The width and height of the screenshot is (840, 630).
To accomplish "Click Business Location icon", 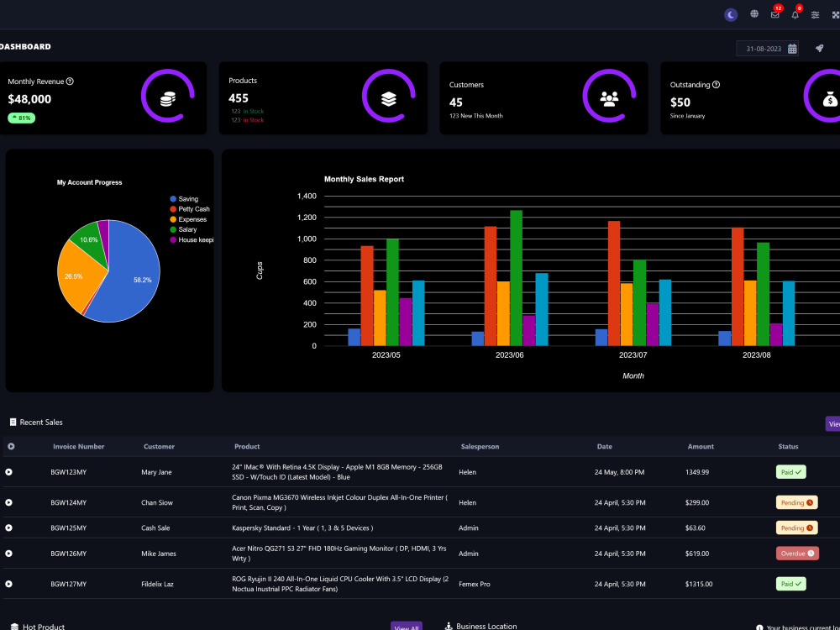I will (449, 626).
